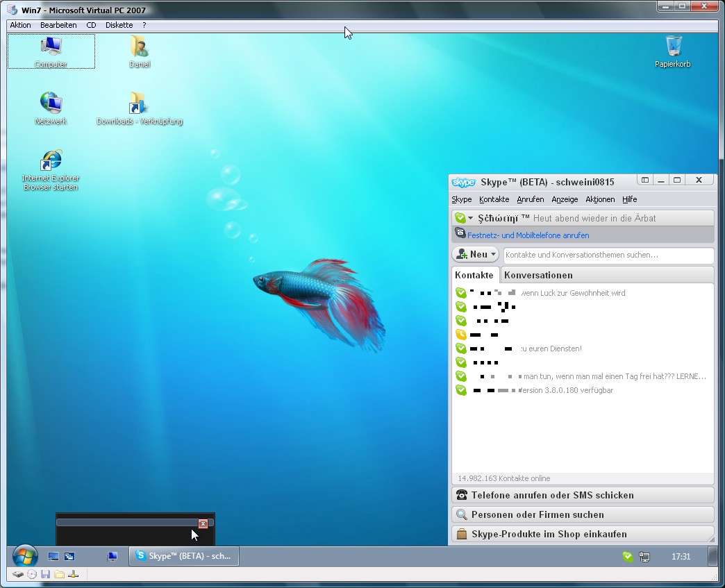Screen dimensions: 725x588
Task: Select the Computer desktop icon
Action: (x=51, y=51)
